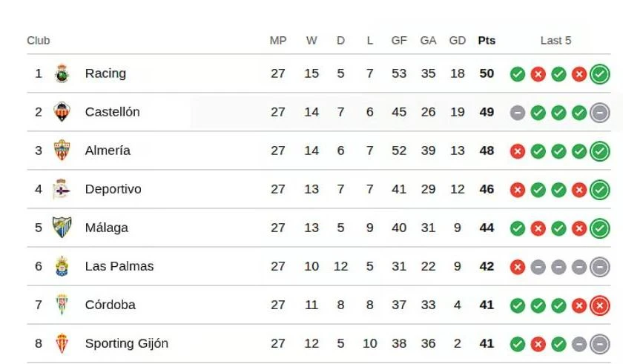
Task: Click the Castellón club crest icon
Action: point(62,112)
